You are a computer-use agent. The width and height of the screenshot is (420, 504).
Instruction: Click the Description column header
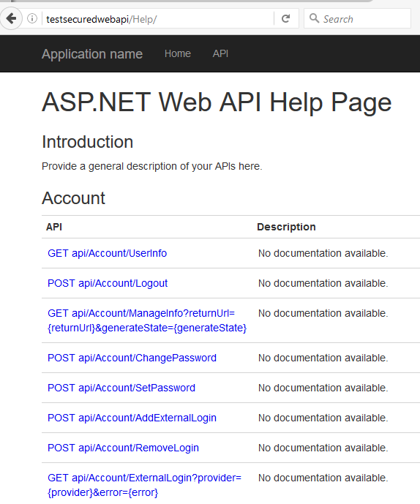[286, 227]
